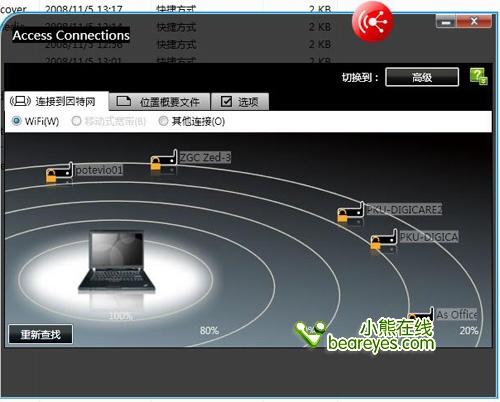500x402 pixels.
Task: Open the 选项 tab
Action: point(240,102)
